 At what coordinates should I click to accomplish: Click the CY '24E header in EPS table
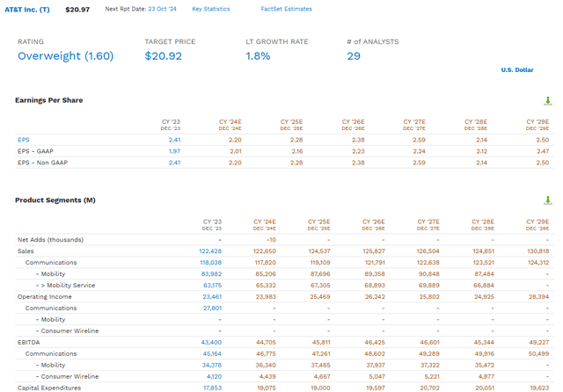[x=230, y=125]
